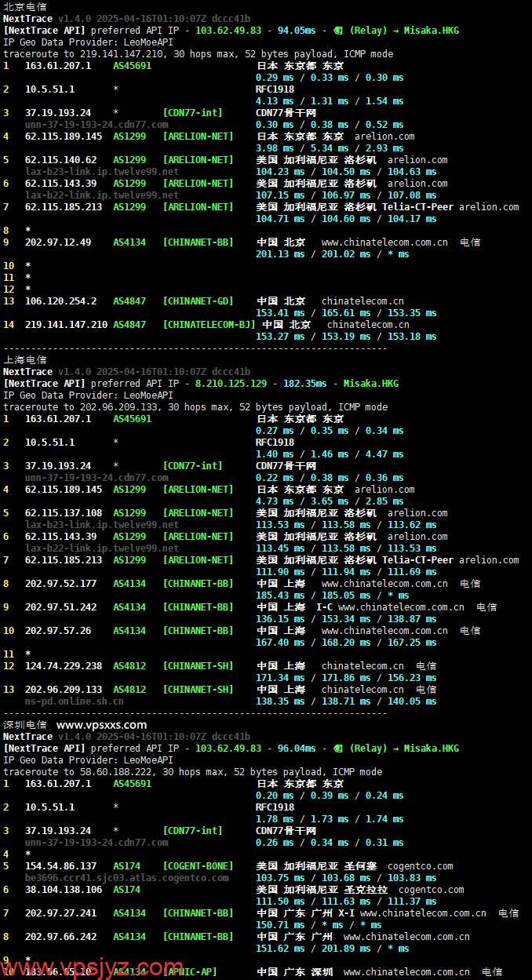The image size is (532, 980).
Task: Click the 圣何塞 city name
Action: pos(360,865)
